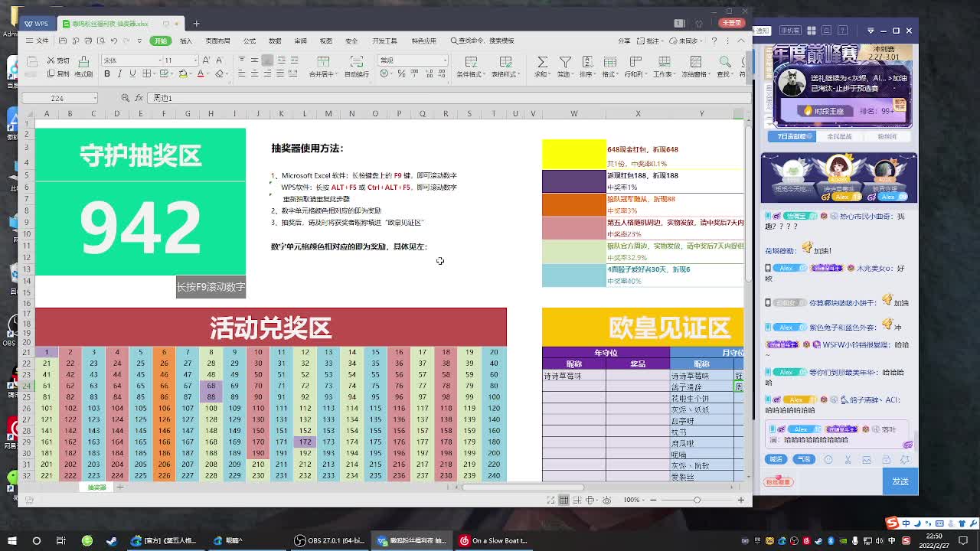Click the Freeze Panes (冻结窗格) icon
Screen dimensions: 980x551
(x=697, y=65)
